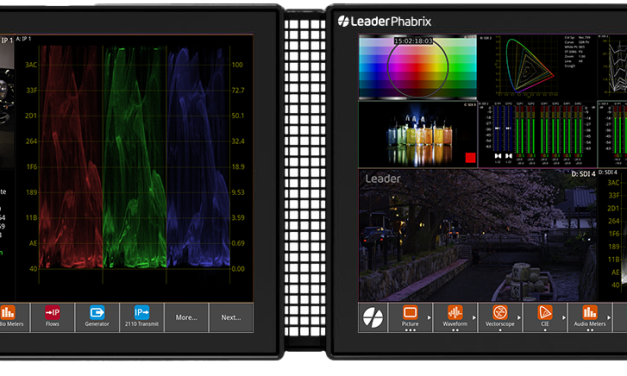This screenshot has height=376, width=627.
Task: Expand the arrow beside Vectorscope
Action: [x=519, y=318]
